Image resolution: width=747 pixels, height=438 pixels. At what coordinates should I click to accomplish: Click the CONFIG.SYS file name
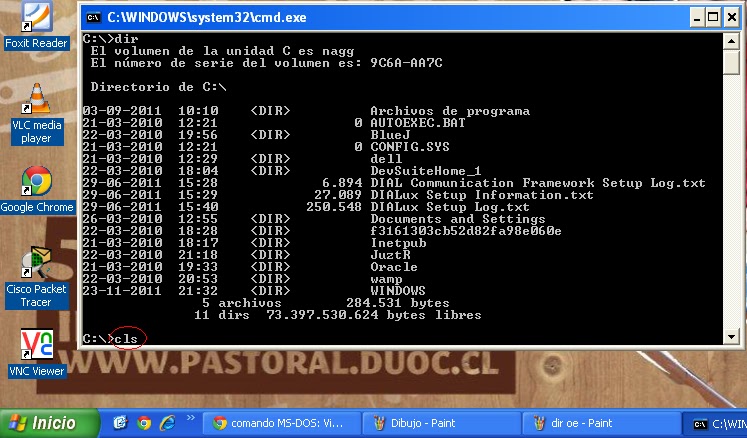click(x=410, y=147)
